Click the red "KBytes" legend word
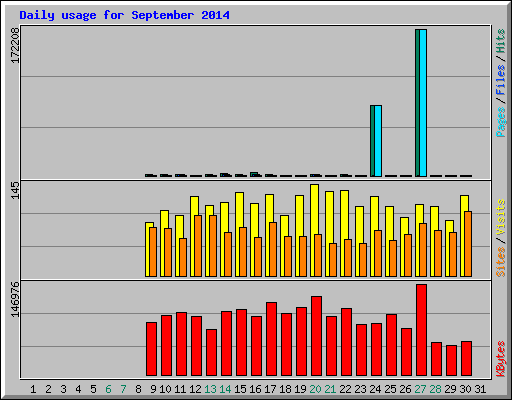This screenshot has width=512, height=400. coord(501,358)
